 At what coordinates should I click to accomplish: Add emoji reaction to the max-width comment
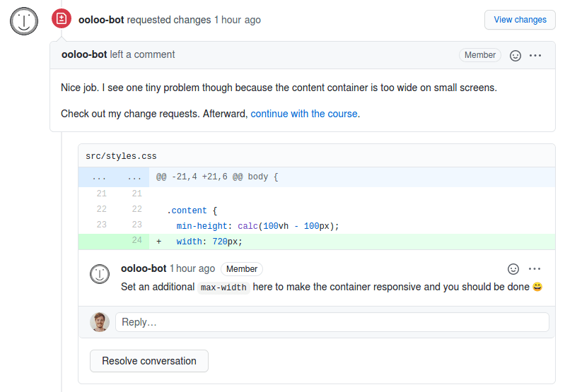tap(513, 269)
